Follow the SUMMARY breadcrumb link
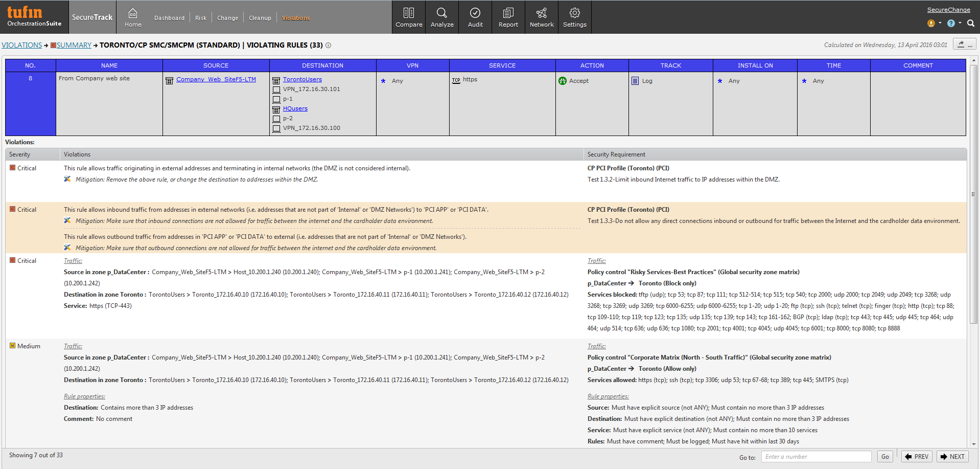 click(x=74, y=45)
